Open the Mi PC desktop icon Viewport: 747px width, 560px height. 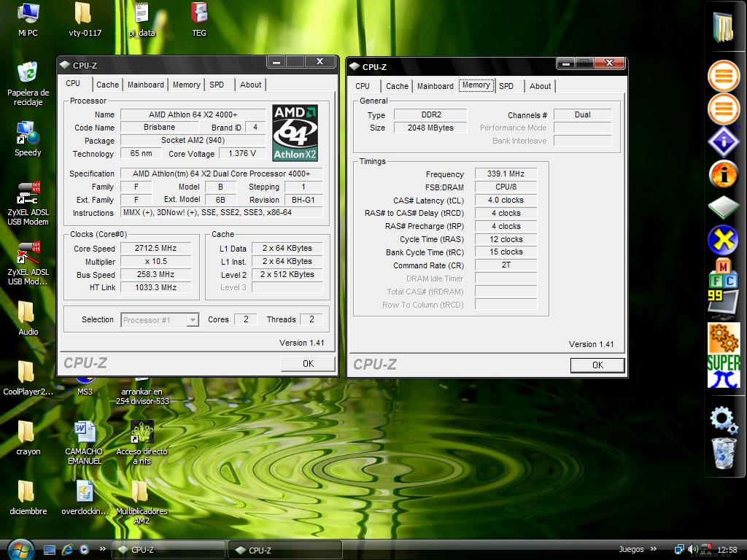[28, 19]
